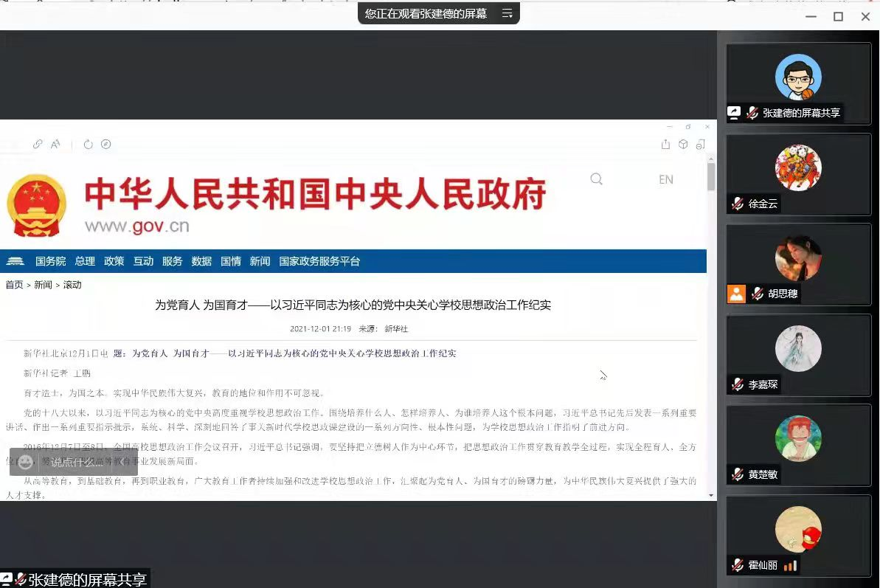
Task: Click the copy link icon in browser toolbar
Action: (x=38, y=144)
